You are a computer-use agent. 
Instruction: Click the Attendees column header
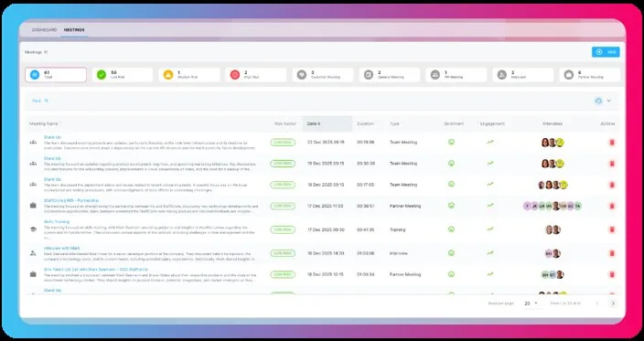(x=553, y=123)
